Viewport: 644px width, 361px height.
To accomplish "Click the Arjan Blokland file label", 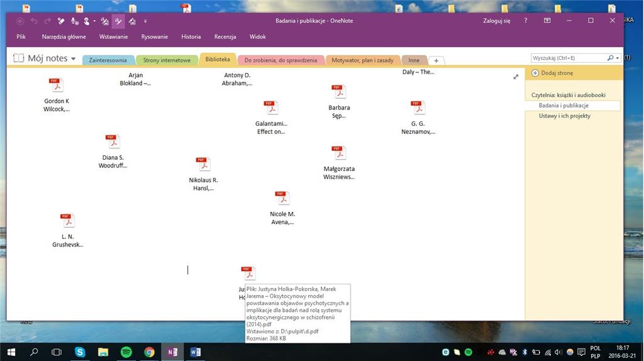I will click(136, 79).
